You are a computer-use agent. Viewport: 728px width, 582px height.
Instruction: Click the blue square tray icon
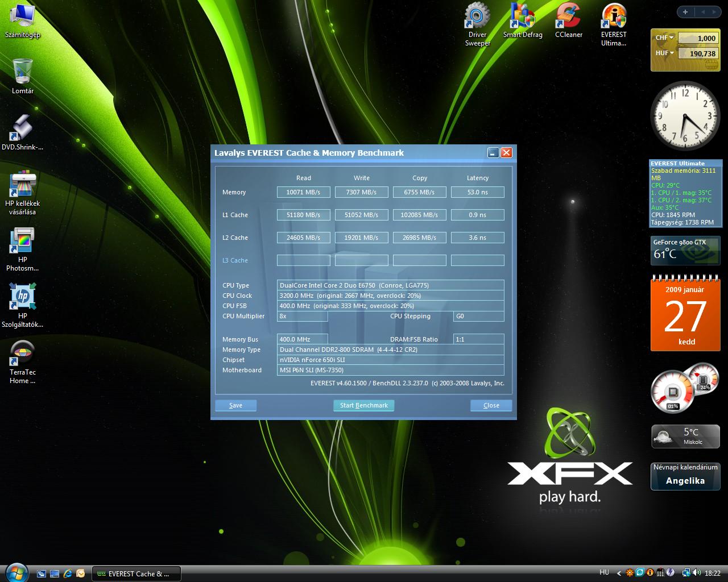coord(640,573)
